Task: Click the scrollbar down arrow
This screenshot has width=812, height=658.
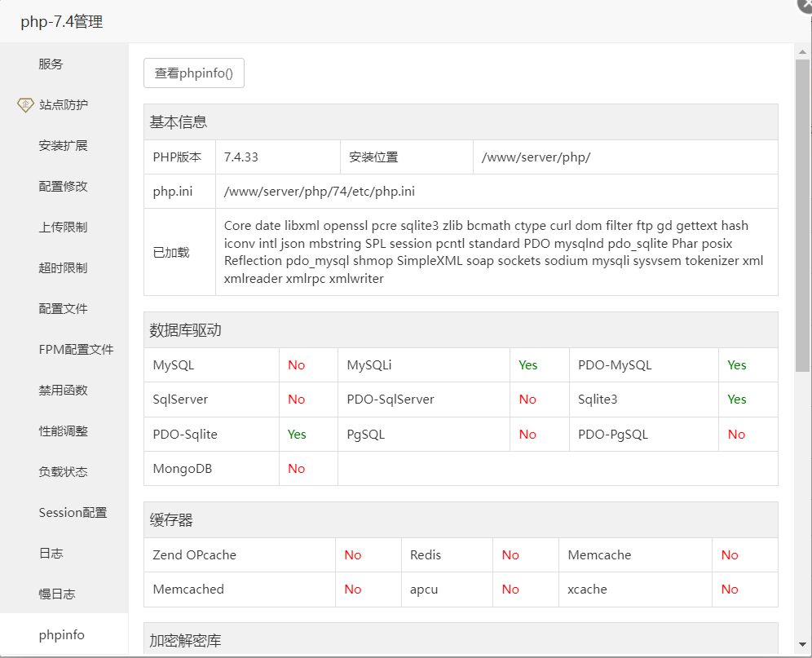Action: pos(802,644)
